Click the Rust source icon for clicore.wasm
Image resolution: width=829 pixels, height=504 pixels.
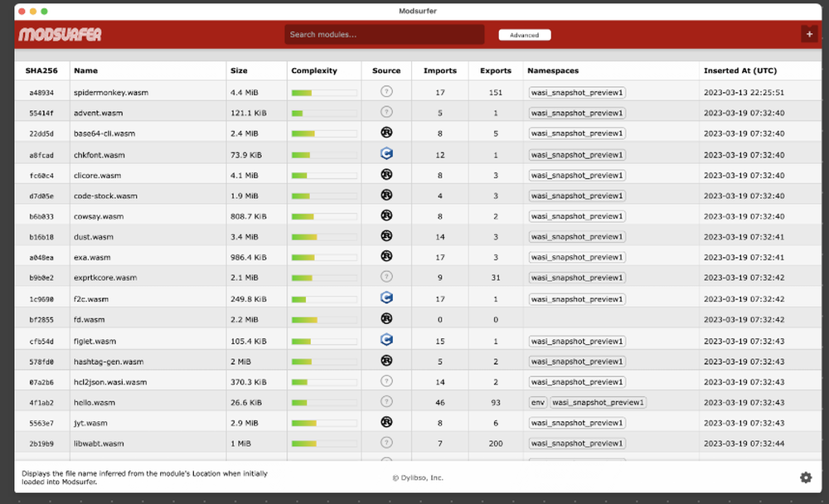(386, 175)
